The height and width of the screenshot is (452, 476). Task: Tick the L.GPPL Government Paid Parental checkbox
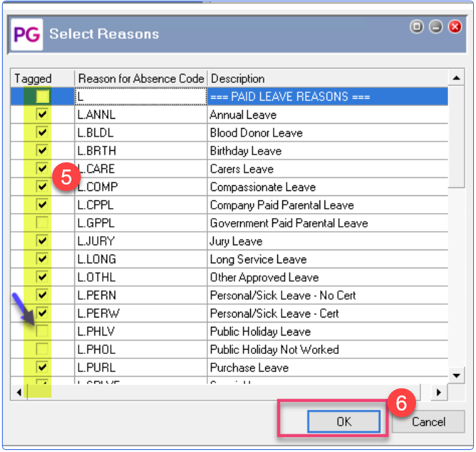(42, 223)
